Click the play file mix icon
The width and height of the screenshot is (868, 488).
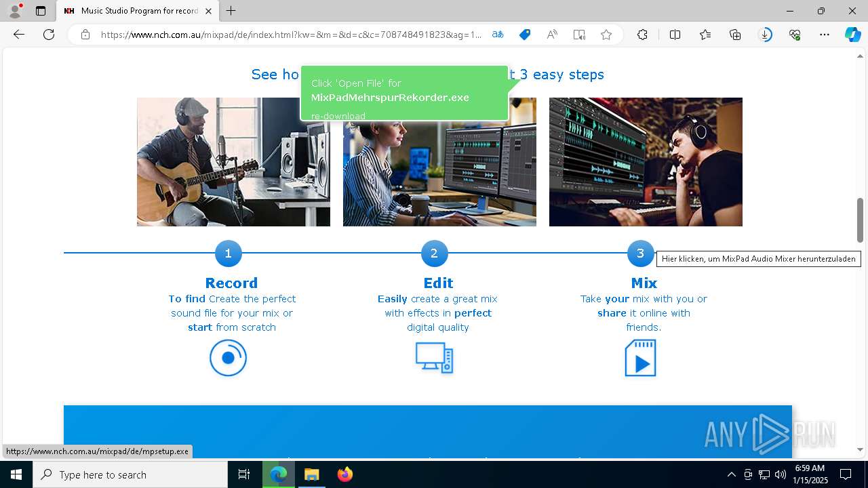click(x=640, y=358)
